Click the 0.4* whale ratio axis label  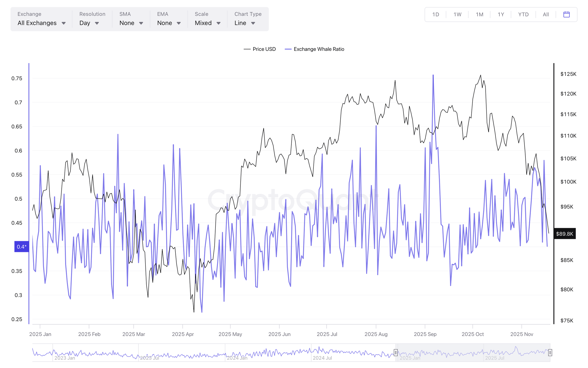click(x=21, y=247)
